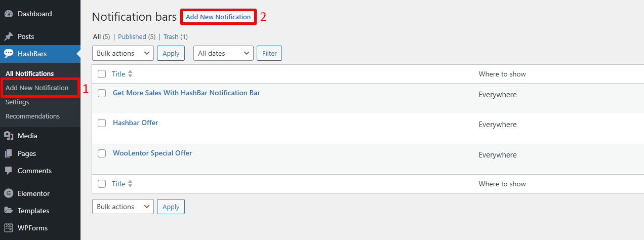Open the bottom Bulk actions dropdown
Image resolution: width=644 pixels, height=240 pixels.
coord(123,207)
